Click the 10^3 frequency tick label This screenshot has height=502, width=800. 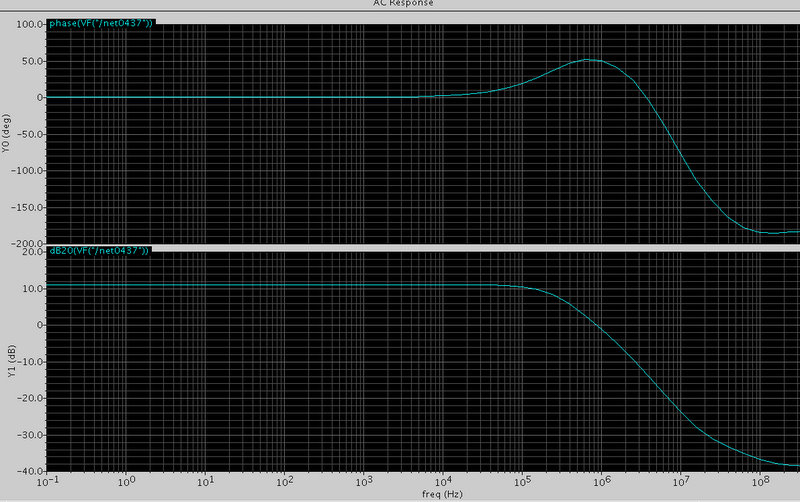click(364, 481)
